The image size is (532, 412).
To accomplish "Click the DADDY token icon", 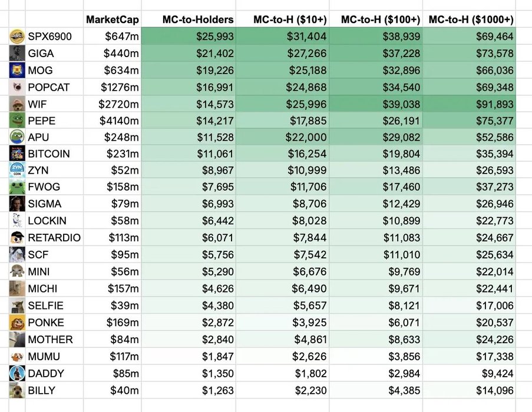I will [x=17, y=373].
